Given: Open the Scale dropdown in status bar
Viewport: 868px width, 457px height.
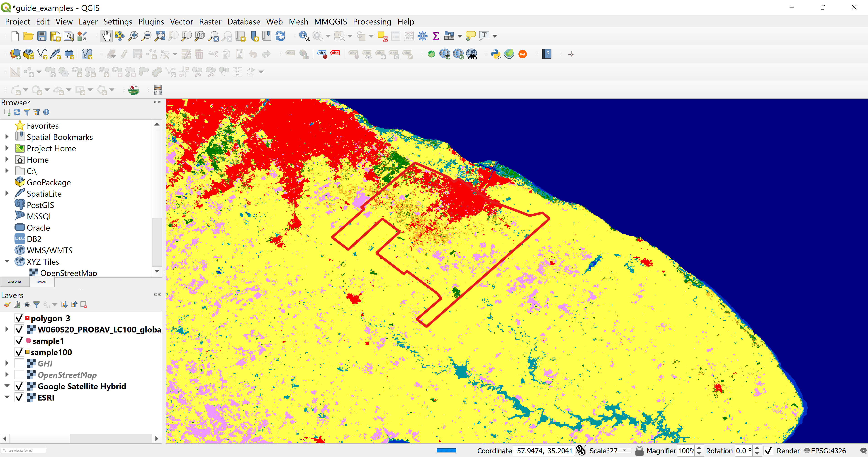Looking at the screenshot, I should pos(624,451).
